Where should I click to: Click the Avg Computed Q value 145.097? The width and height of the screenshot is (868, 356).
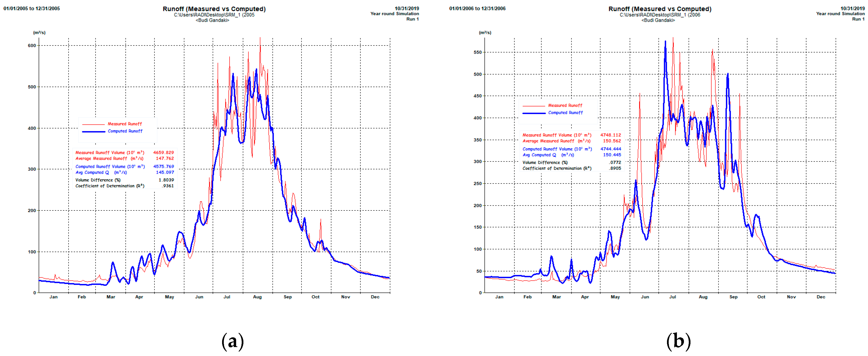[165, 172]
